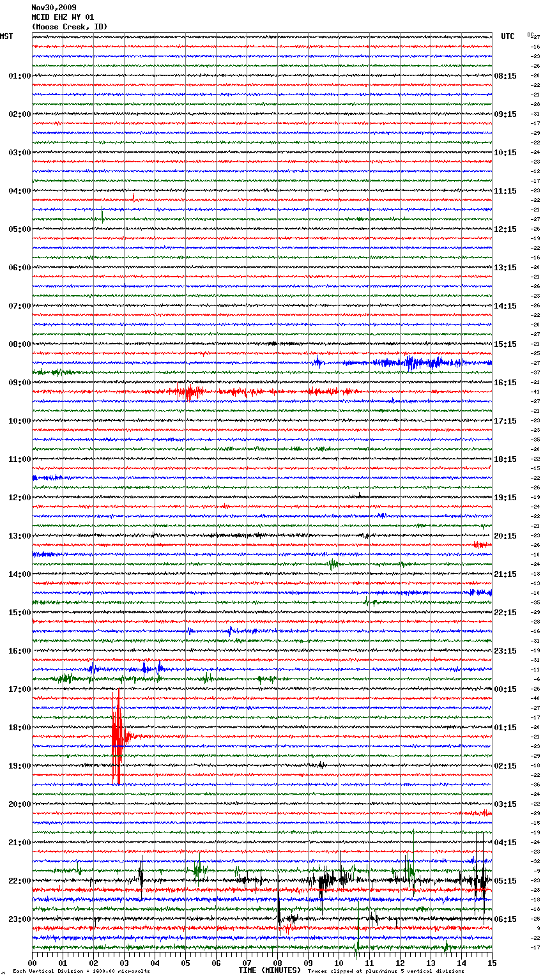Select the station code MCID EHZ WY 01
543x980 pixels.
click(63, 17)
